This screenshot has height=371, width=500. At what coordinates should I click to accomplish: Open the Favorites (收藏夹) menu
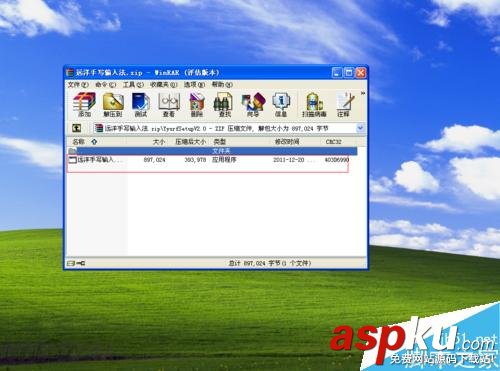tap(164, 85)
